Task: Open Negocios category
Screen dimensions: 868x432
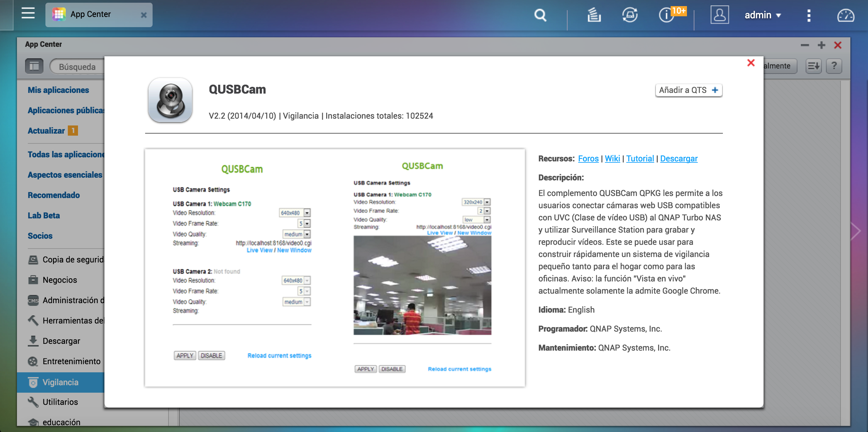Action: (53, 280)
